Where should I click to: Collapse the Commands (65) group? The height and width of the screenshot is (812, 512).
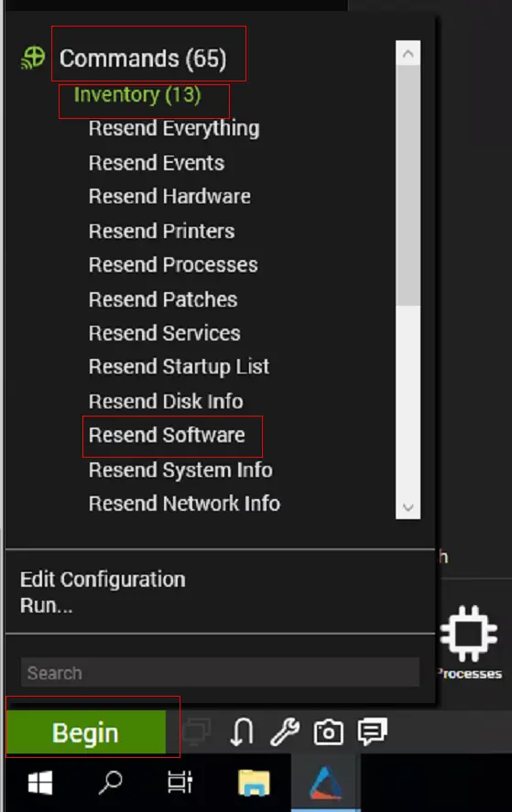(x=143, y=58)
